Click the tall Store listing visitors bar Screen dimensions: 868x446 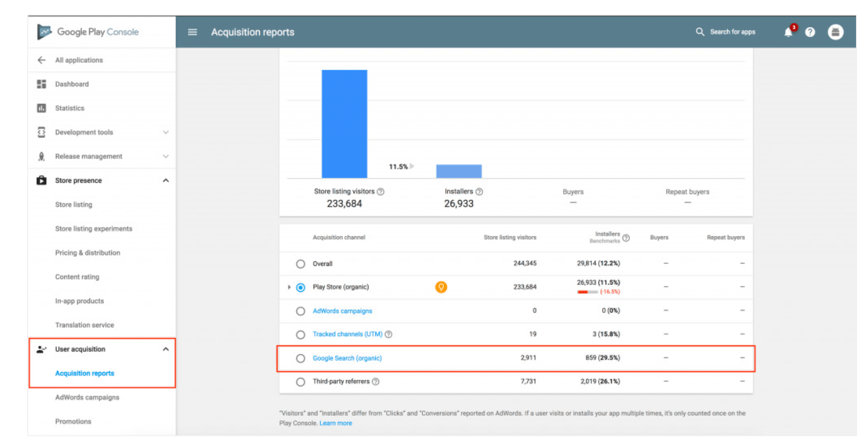click(345, 124)
